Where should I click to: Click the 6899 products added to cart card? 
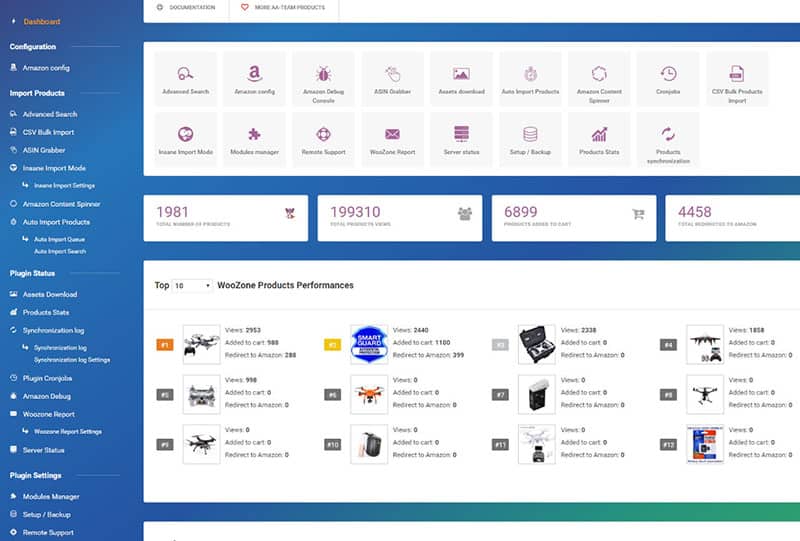(574, 218)
